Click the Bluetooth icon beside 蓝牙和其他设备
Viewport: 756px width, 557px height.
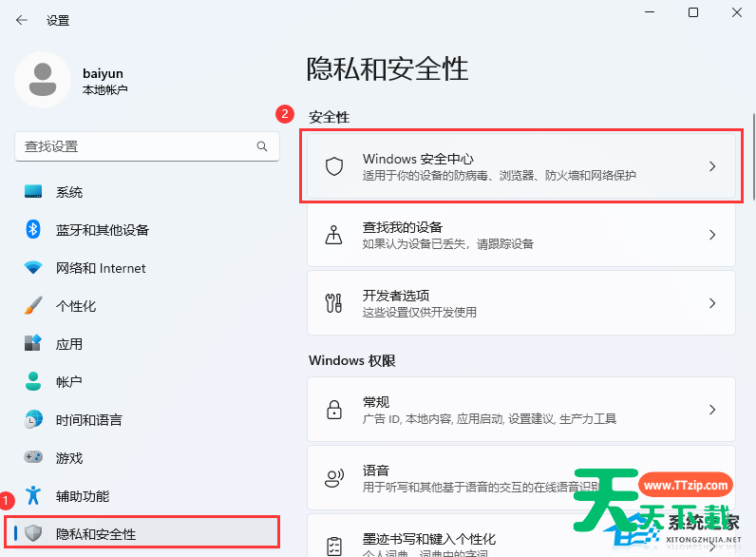[x=33, y=229]
